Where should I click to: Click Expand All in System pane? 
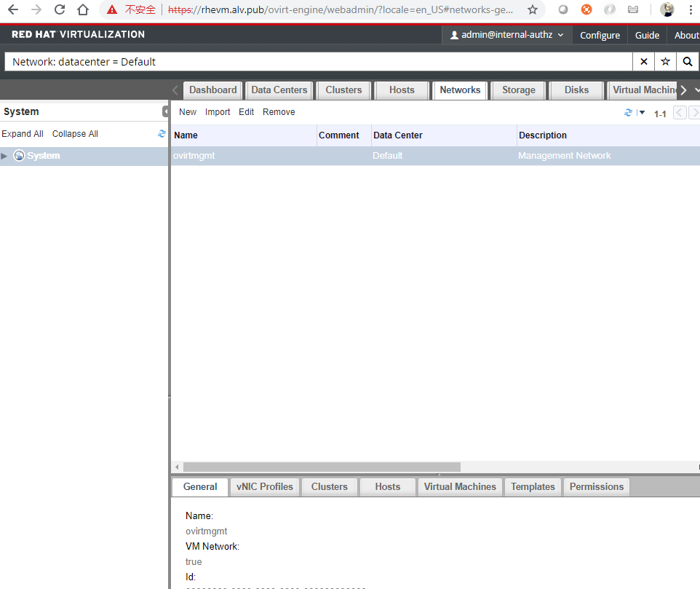[x=23, y=133]
